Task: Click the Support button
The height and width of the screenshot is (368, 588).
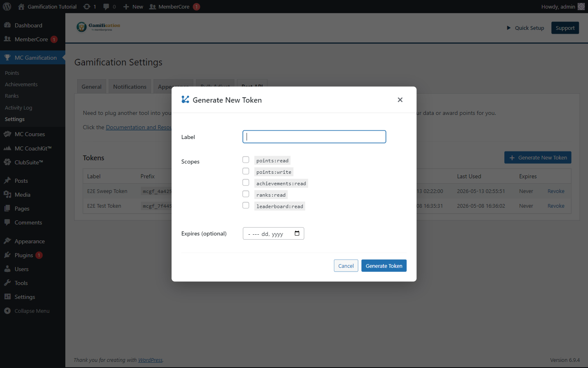Action: tap(565, 28)
